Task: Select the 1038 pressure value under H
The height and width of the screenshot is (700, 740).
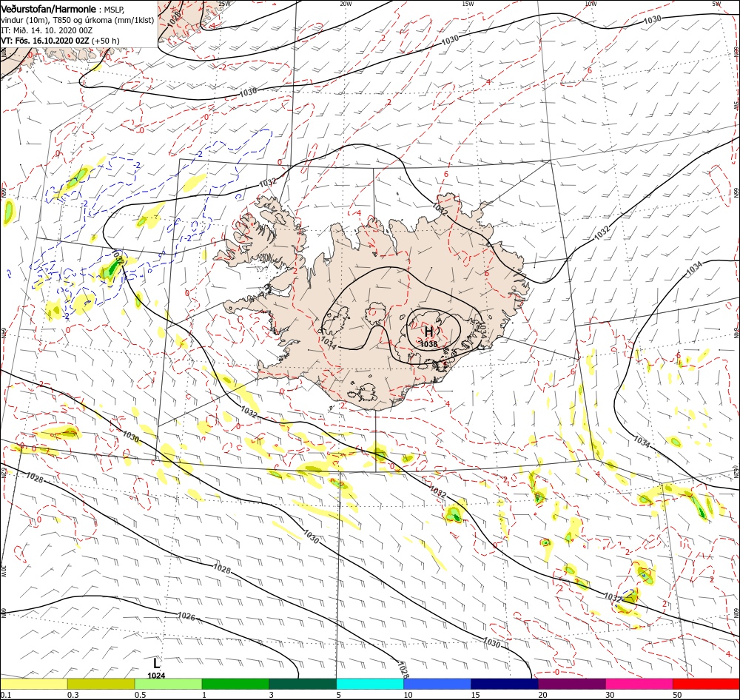Action: [428, 344]
